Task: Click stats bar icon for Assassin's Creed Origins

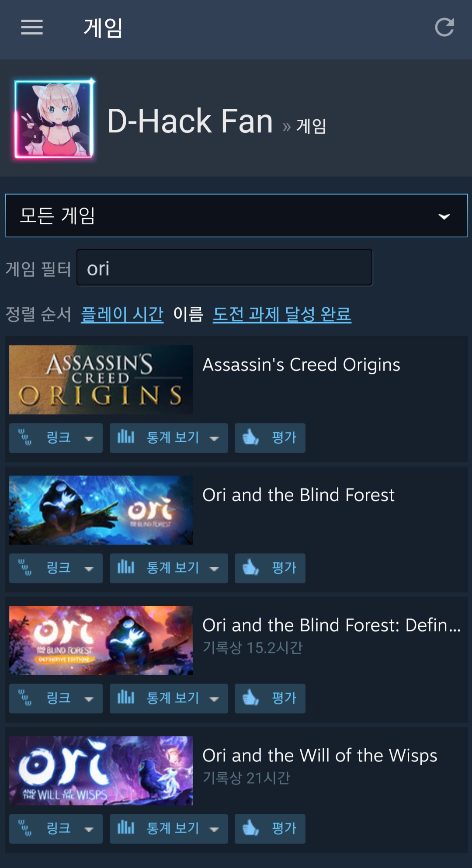Action: coord(126,437)
